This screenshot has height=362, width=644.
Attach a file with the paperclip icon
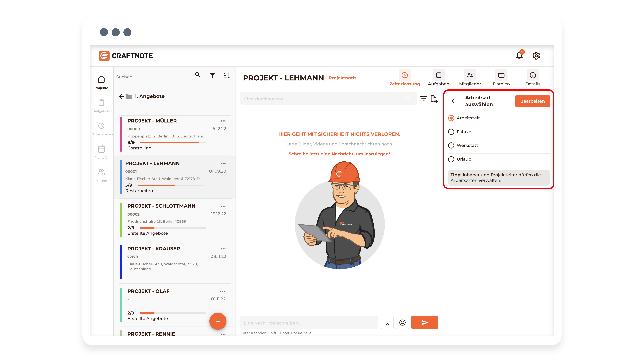click(387, 322)
